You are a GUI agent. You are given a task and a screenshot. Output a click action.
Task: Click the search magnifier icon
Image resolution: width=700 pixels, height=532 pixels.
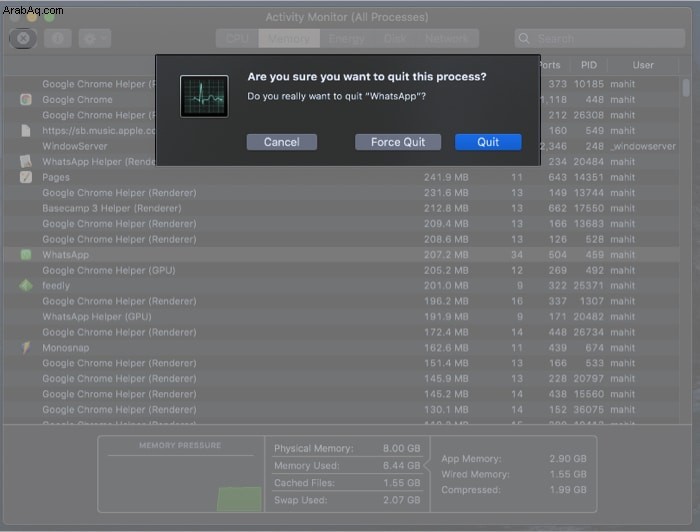525,39
